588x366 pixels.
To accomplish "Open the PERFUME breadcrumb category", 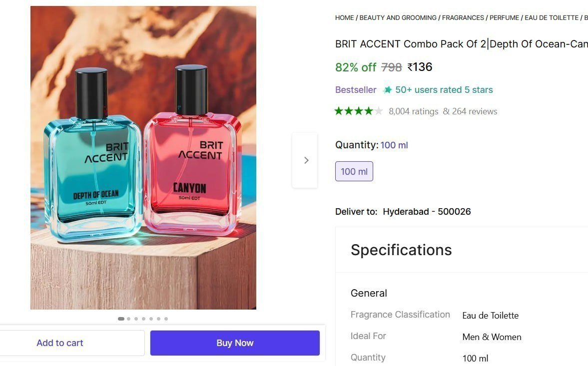I will pyautogui.click(x=504, y=17).
